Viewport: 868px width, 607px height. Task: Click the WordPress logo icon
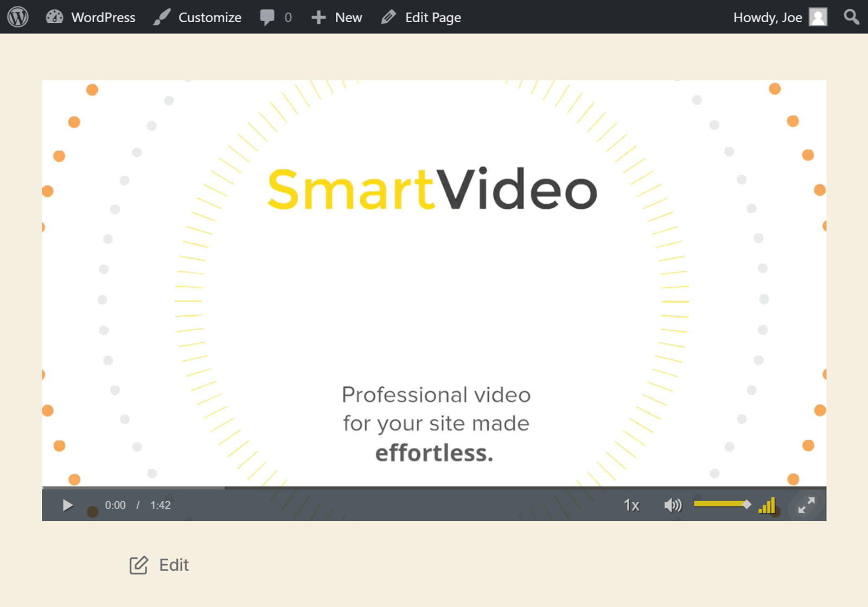[18, 17]
